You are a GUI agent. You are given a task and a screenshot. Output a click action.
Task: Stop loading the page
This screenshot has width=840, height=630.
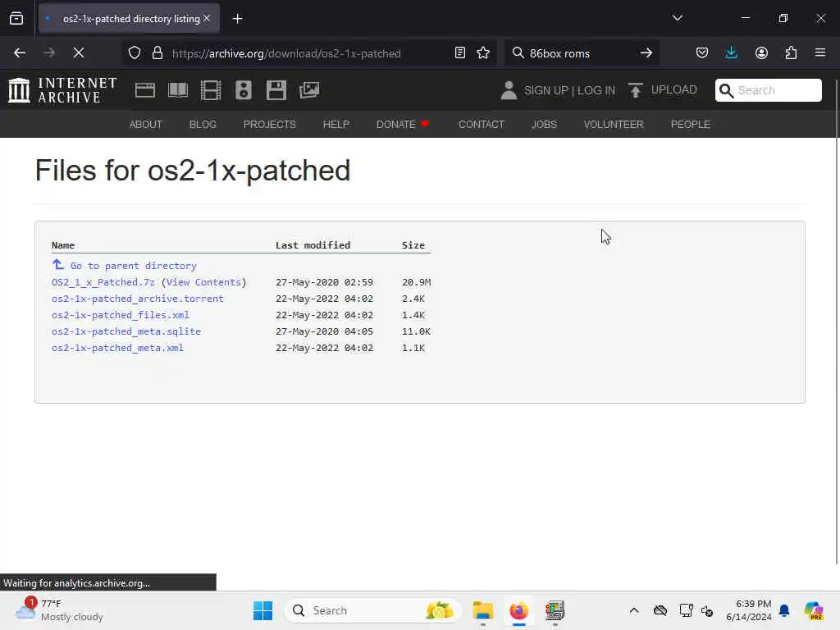[x=79, y=52]
